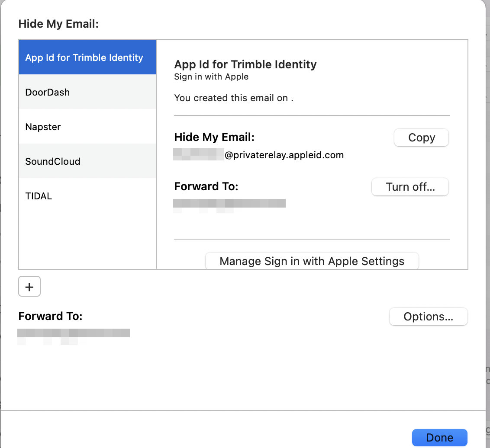Screen dimensions: 490x448
Task: Select App Id for Trimble Identity row
Action: point(87,57)
